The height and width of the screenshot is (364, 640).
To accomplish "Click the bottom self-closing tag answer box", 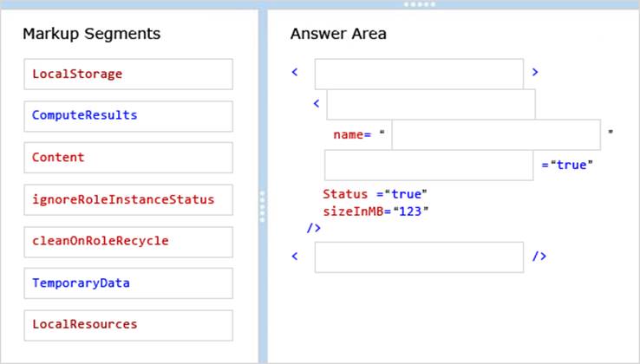I will point(419,257).
